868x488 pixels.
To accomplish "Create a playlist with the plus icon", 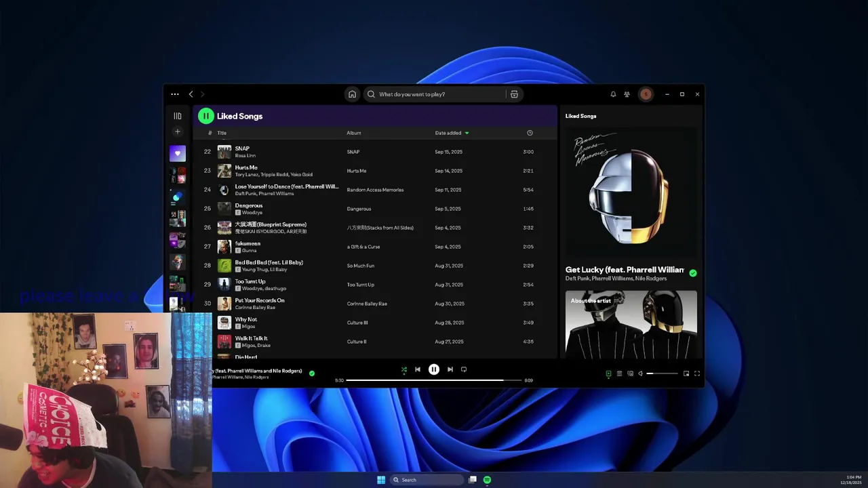I will pyautogui.click(x=178, y=131).
